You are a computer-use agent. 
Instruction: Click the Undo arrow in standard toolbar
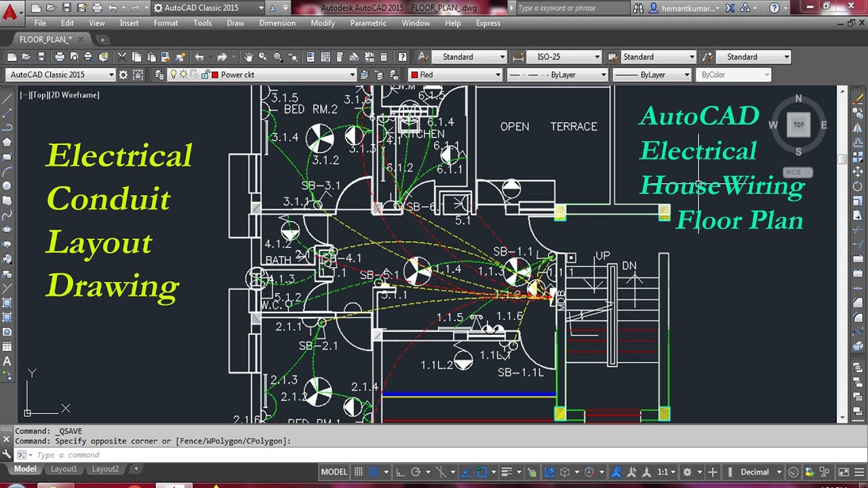click(199, 57)
